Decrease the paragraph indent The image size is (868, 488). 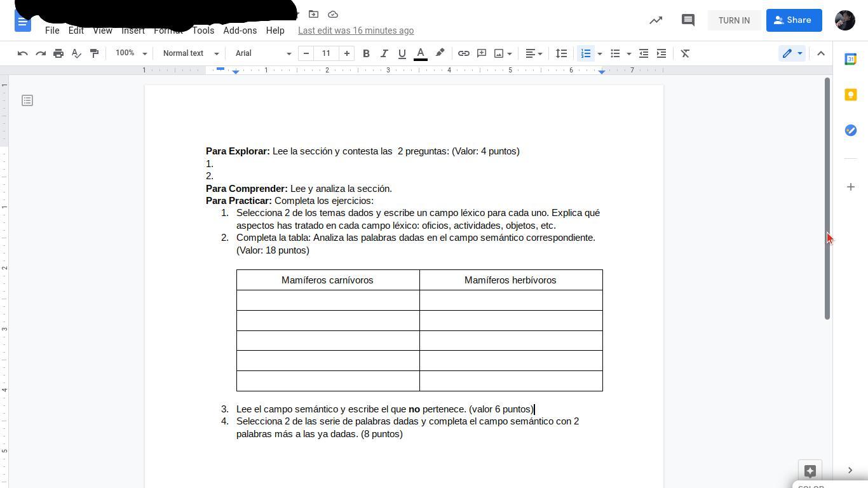click(x=644, y=53)
